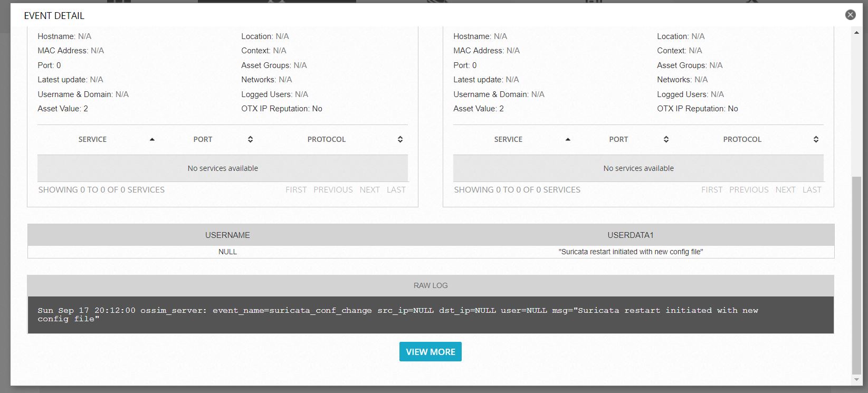Click PREVIOUS in left services pagination
868x393 pixels.
(x=333, y=190)
